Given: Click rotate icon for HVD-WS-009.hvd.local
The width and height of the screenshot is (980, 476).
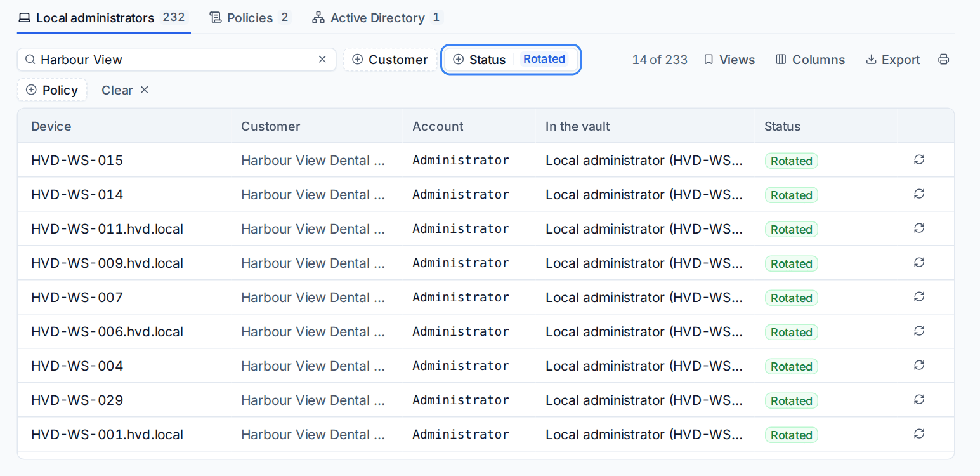Looking at the screenshot, I should coord(919,263).
